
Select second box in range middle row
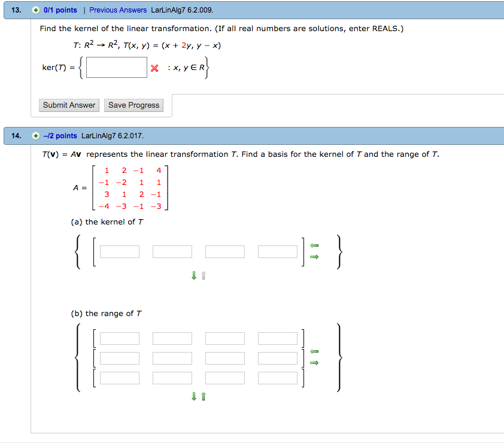[172, 359]
